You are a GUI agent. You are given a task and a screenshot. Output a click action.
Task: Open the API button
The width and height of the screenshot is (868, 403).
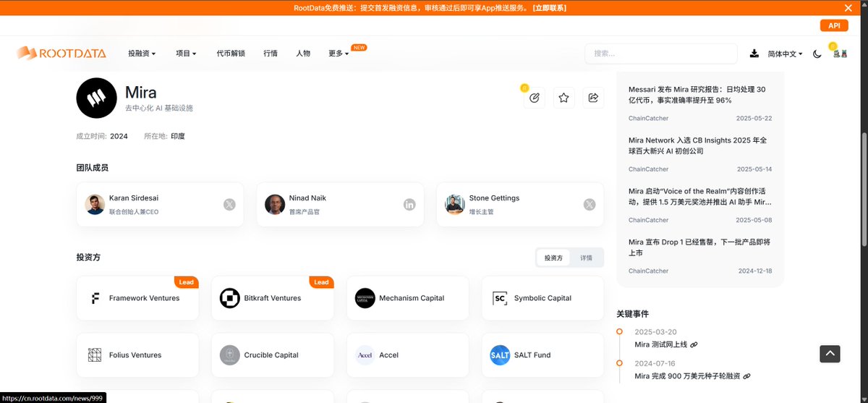[834, 25]
